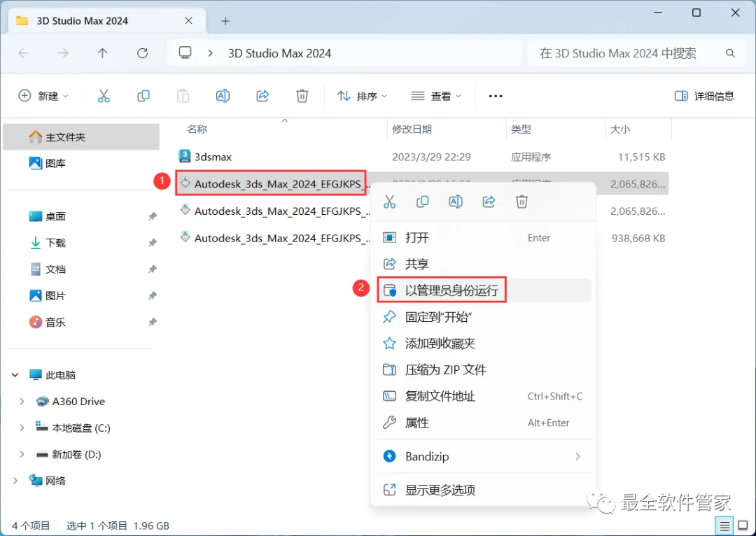This screenshot has height=536, width=756.
Task: Expand the address bar path chevron
Action: click(x=210, y=53)
